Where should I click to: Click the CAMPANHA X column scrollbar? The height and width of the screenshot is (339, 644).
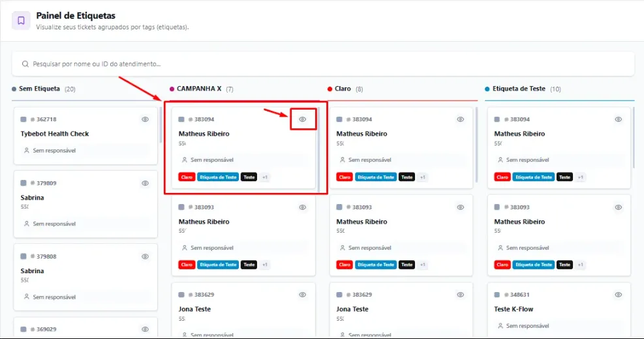click(318, 150)
